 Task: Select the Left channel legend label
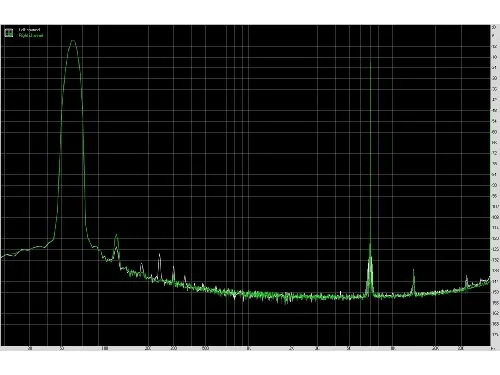pyautogui.click(x=30, y=30)
